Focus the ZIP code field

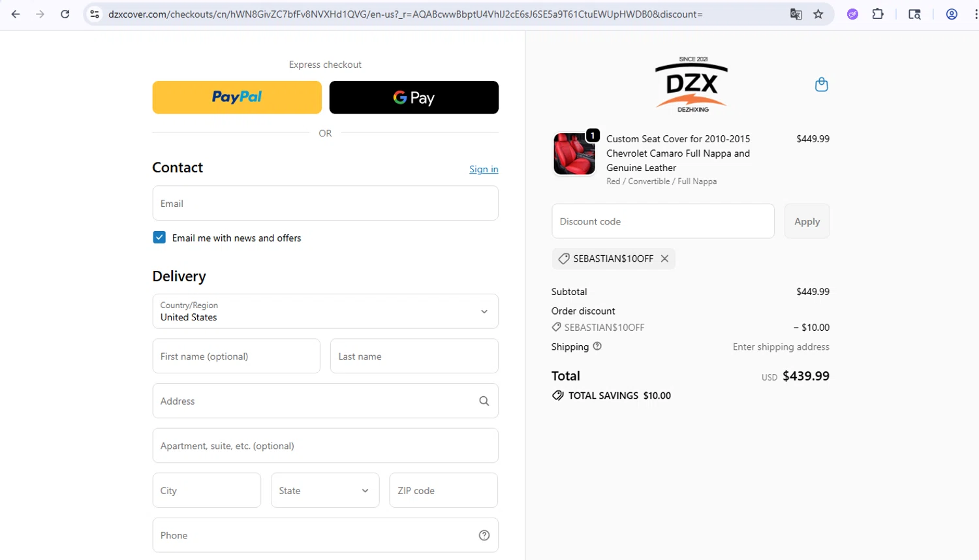[x=444, y=490]
